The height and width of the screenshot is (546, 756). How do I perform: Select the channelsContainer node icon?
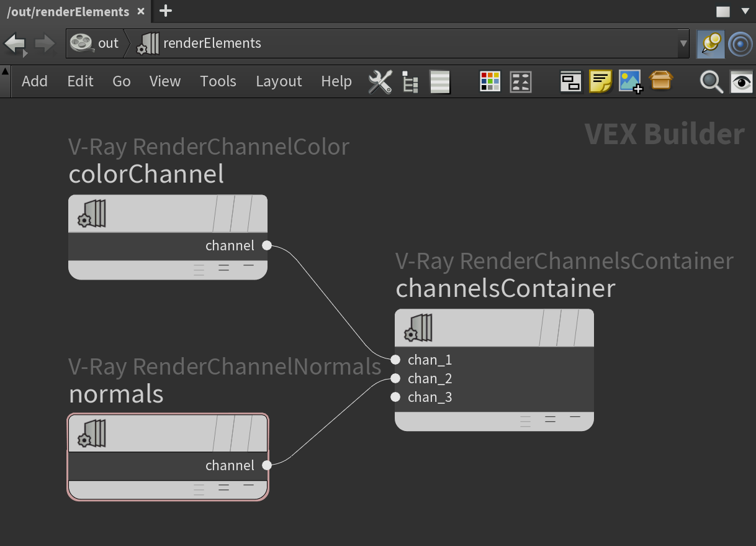418,328
